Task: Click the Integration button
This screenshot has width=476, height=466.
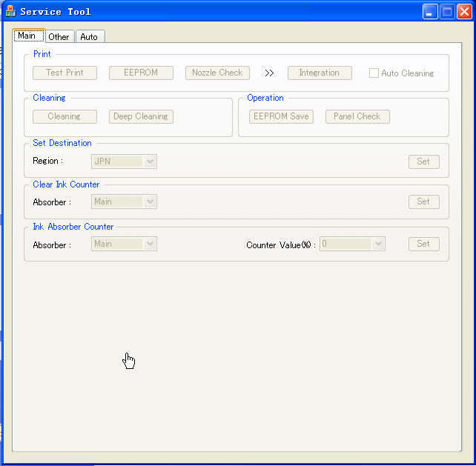Action: point(320,73)
